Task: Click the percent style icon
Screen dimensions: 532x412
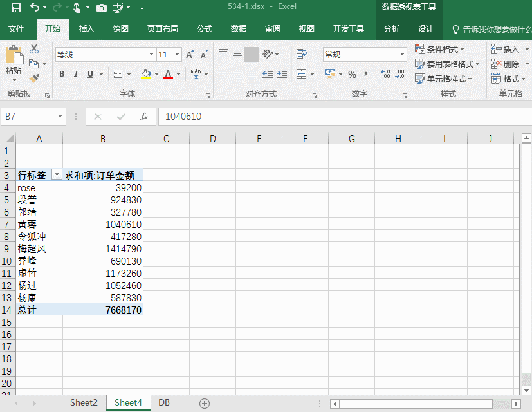Action: click(x=352, y=75)
